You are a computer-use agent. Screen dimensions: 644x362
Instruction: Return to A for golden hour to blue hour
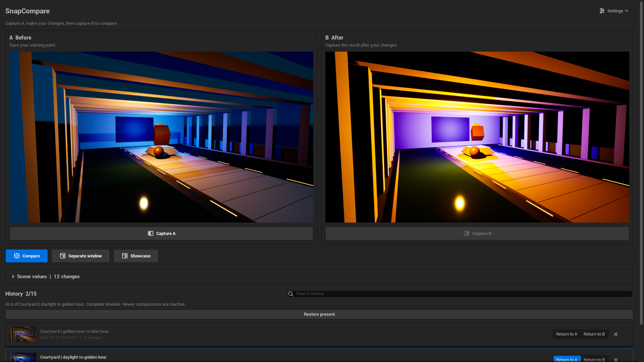point(567,334)
